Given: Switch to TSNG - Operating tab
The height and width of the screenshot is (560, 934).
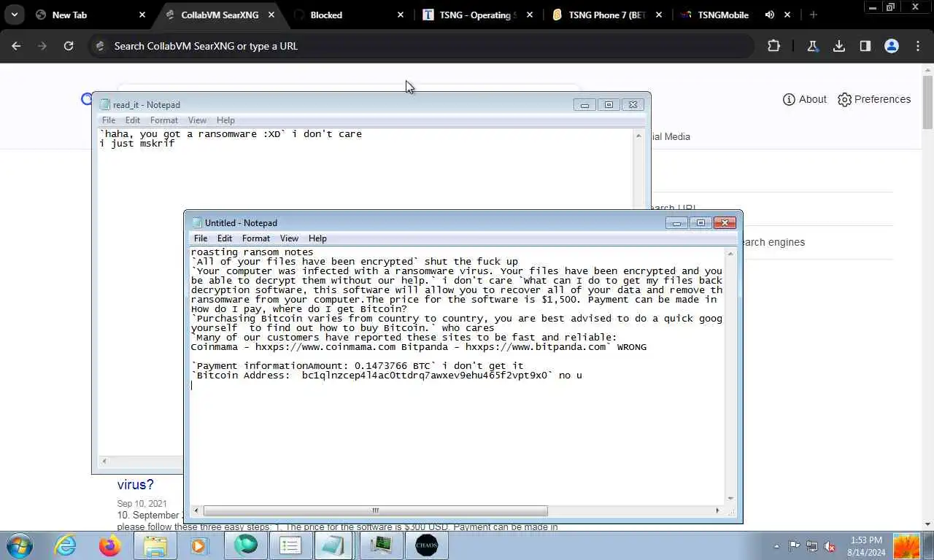Looking at the screenshot, I should point(478,15).
